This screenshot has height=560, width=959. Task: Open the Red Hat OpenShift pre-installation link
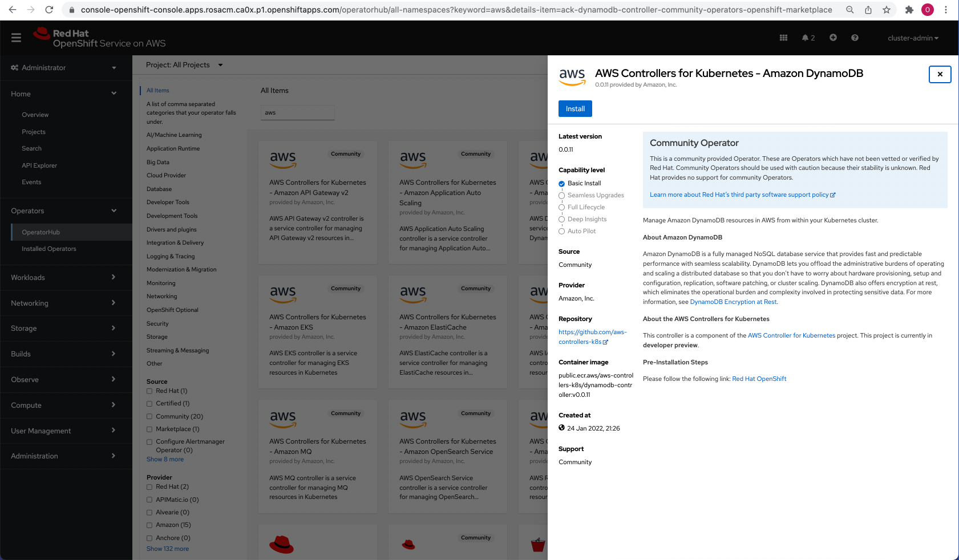759,379
